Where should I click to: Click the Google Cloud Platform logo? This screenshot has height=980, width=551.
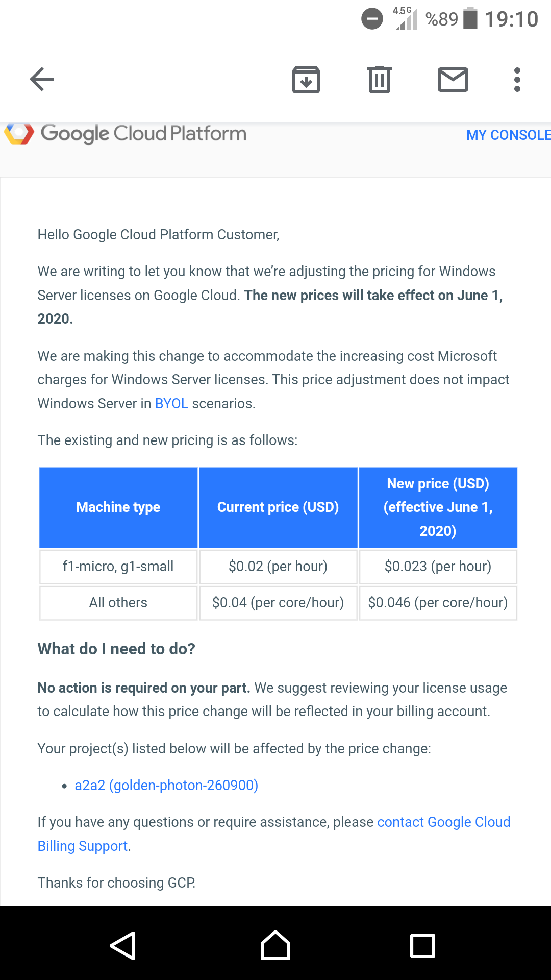point(125,134)
